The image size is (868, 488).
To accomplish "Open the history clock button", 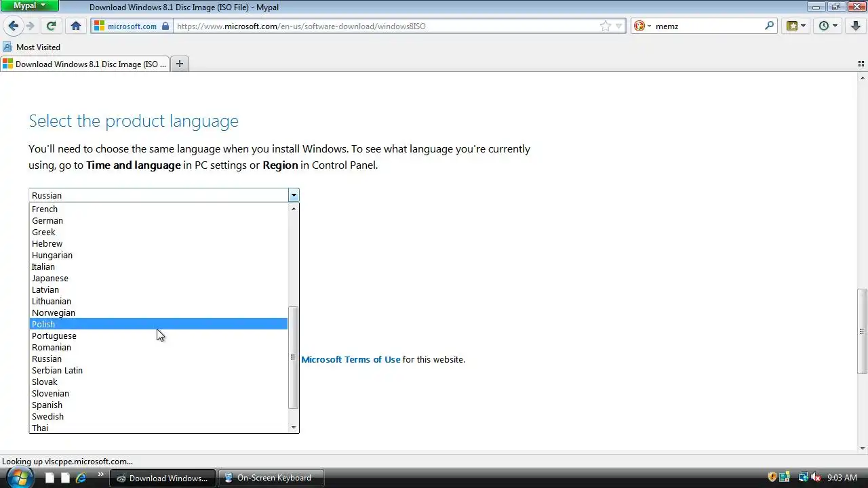I will [828, 26].
